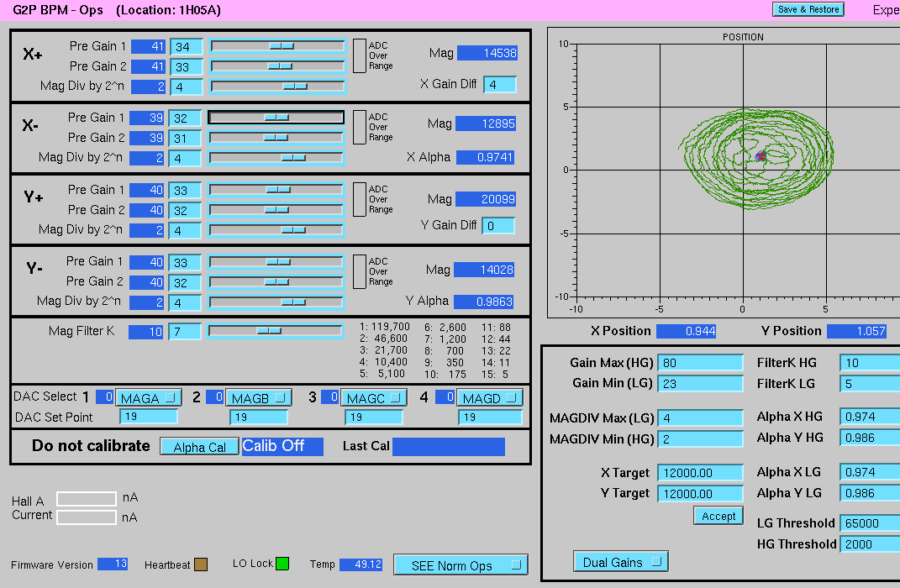Click the Mag Filter K input field
Viewport: 900px width, 588px height.
(x=184, y=332)
